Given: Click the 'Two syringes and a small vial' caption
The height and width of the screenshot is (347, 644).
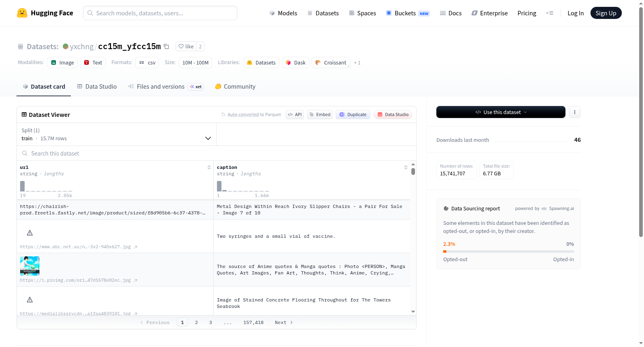Looking at the screenshot, I should click(x=276, y=236).
